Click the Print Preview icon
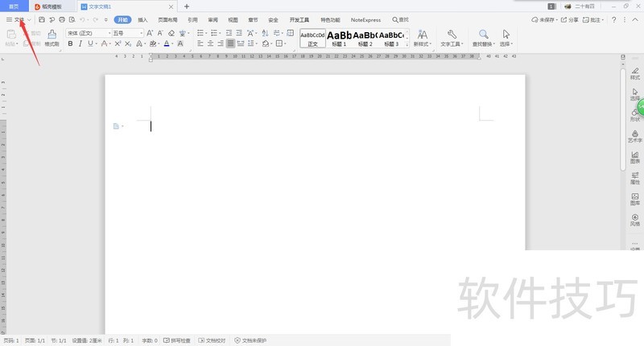 point(72,19)
